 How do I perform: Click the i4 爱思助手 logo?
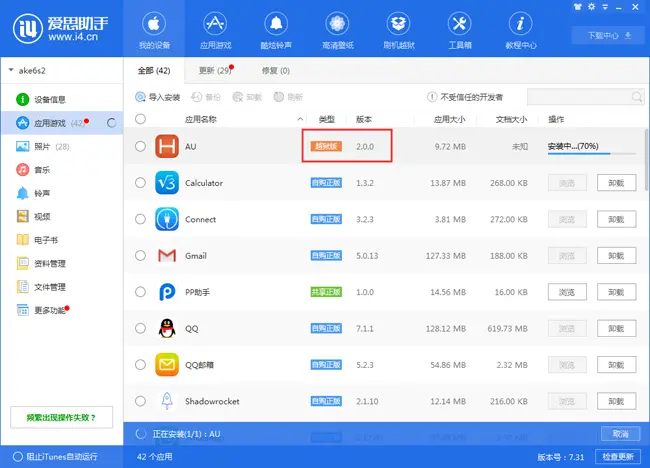(61, 28)
